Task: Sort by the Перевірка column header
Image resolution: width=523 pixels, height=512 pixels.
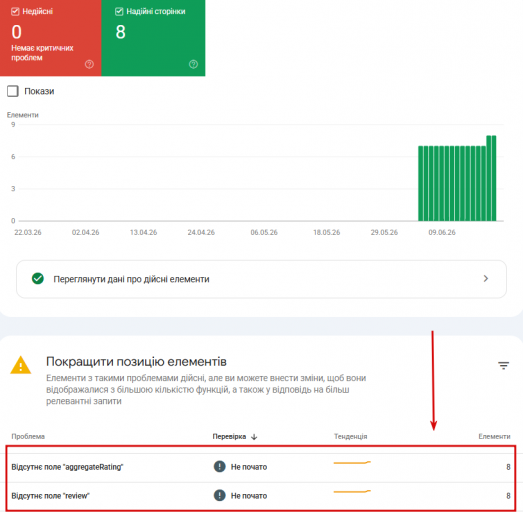Action: [x=229, y=437]
